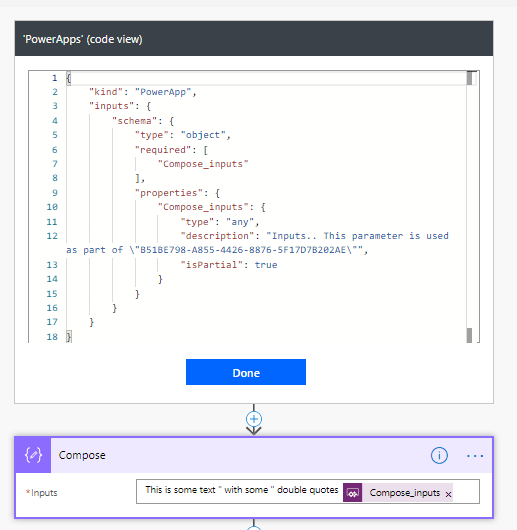Open the Compose action ellipsis menu
Screen dimensions: 517x530
click(475, 456)
